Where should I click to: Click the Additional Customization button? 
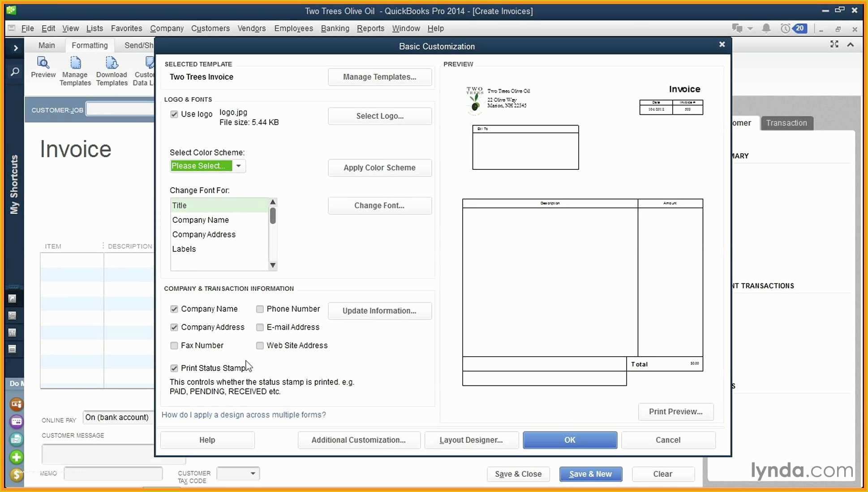[358, 440]
